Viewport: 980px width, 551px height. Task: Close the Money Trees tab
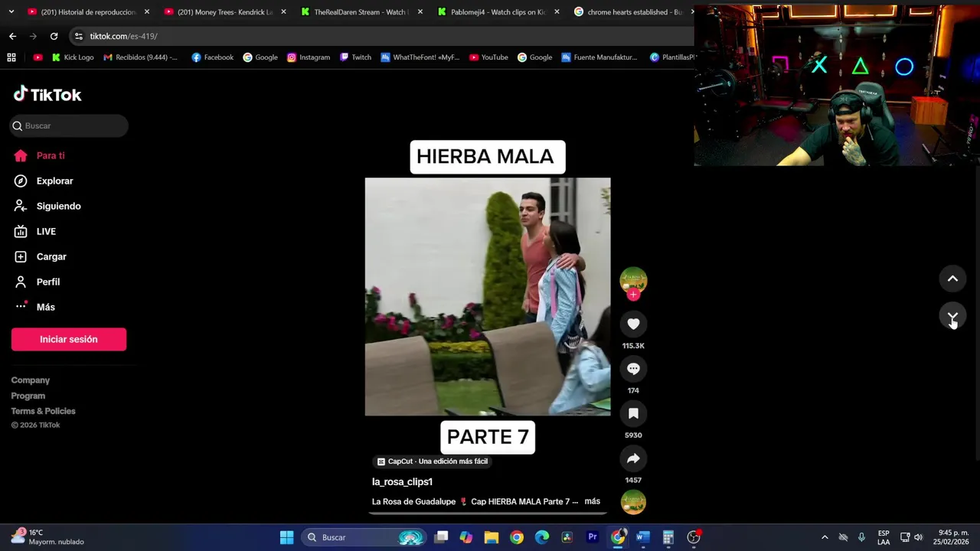coord(283,12)
